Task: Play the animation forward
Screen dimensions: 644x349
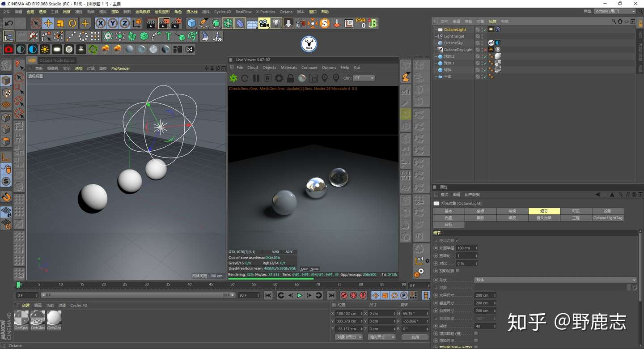Action: pos(300,295)
